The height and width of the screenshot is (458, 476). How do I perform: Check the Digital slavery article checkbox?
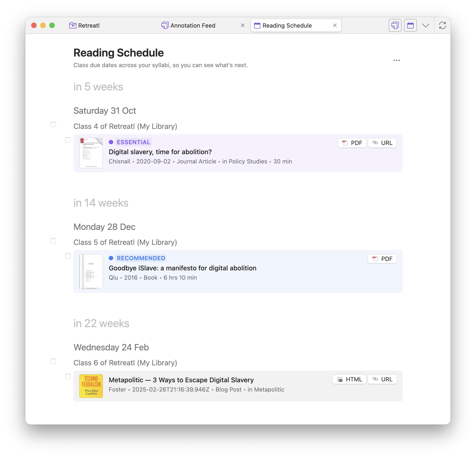(x=68, y=140)
